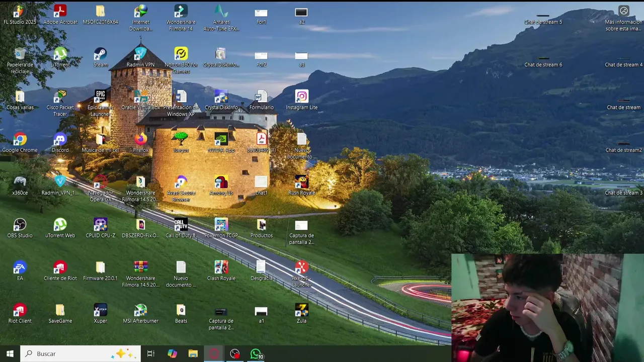Launch Copilot from the taskbar
Image resolution: width=644 pixels, height=362 pixels.
[172, 353]
